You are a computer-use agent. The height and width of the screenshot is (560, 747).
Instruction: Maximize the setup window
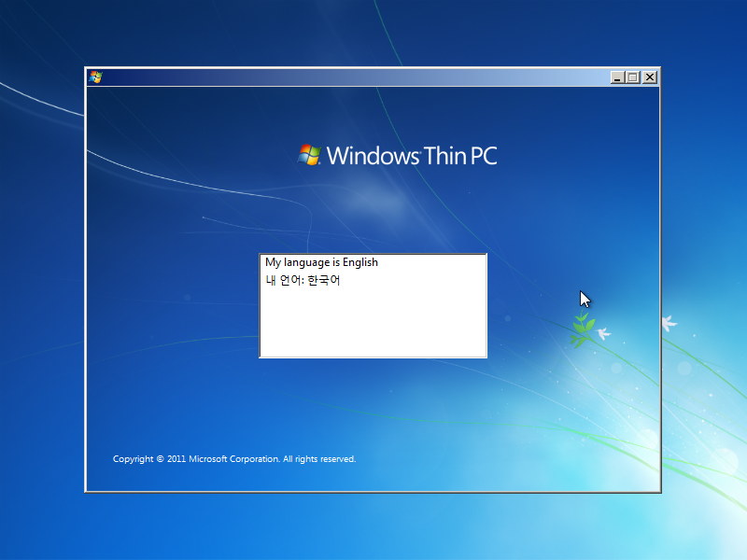pos(633,77)
